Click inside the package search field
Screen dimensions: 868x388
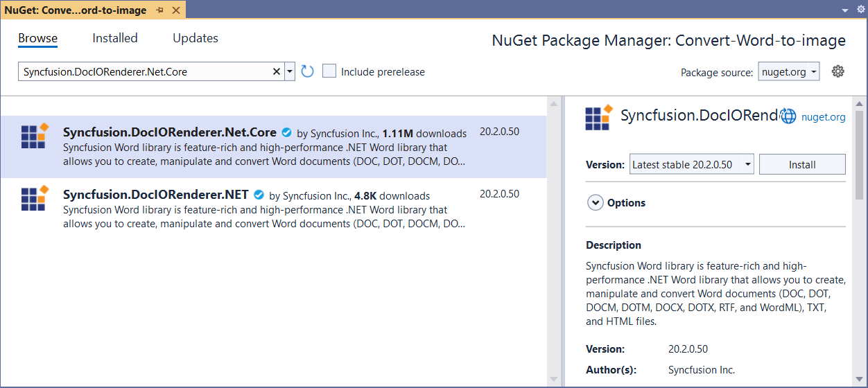pyautogui.click(x=146, y=71)
